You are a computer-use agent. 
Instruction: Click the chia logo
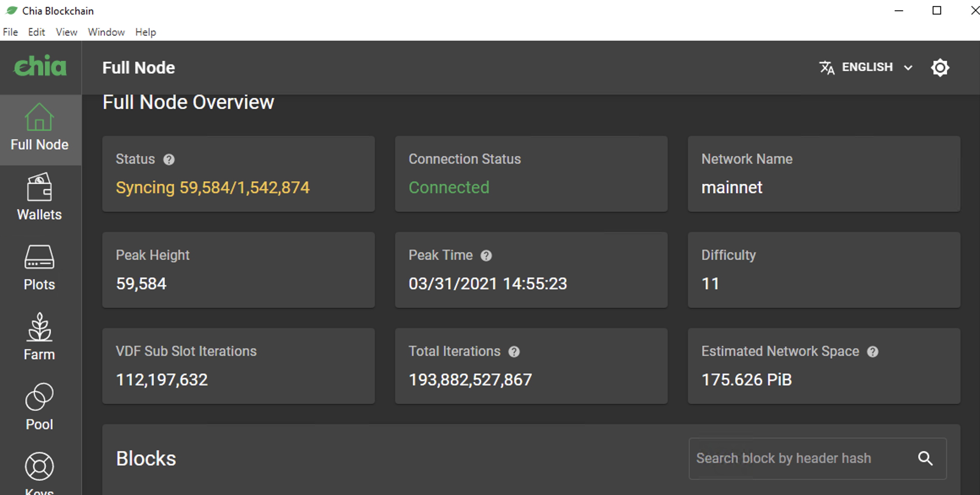coord(40,67)
